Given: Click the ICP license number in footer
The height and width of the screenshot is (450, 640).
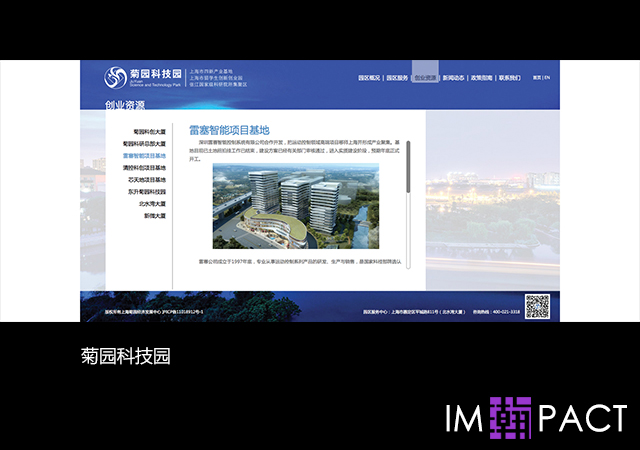Looking at the screenshot, I should point(182,312).
